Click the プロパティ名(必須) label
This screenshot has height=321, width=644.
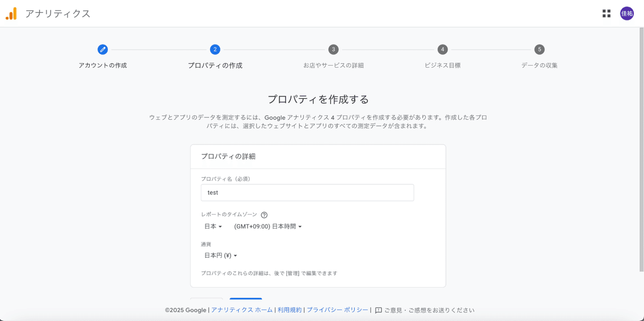(x=226, y=179)
